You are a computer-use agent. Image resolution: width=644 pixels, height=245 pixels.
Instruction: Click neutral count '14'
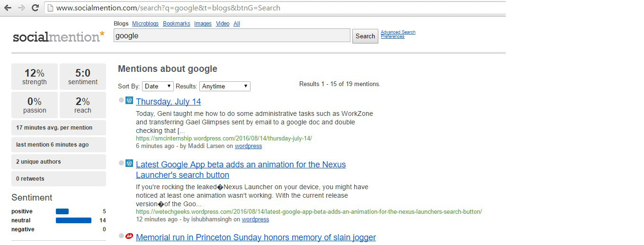(103, 220)
